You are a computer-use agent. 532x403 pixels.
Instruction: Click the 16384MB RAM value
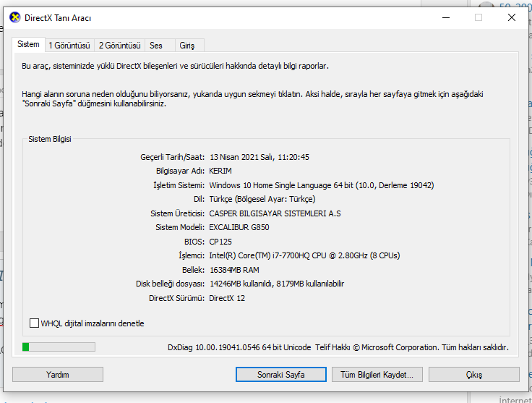pos(234,270)
